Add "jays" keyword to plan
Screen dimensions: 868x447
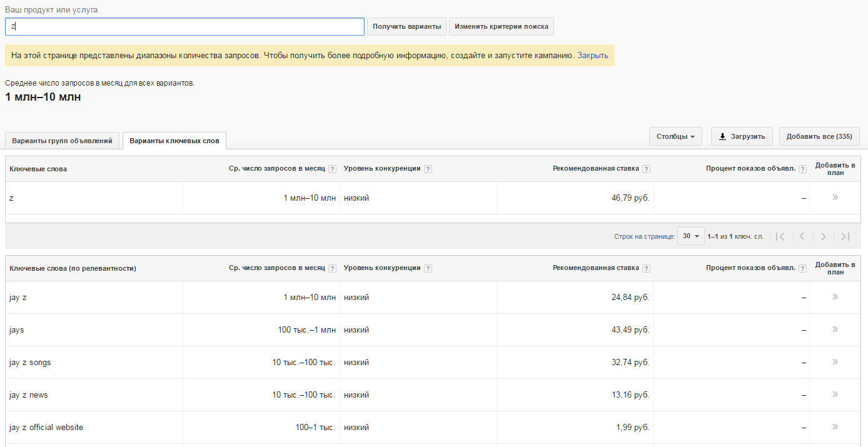pos(835,329)
